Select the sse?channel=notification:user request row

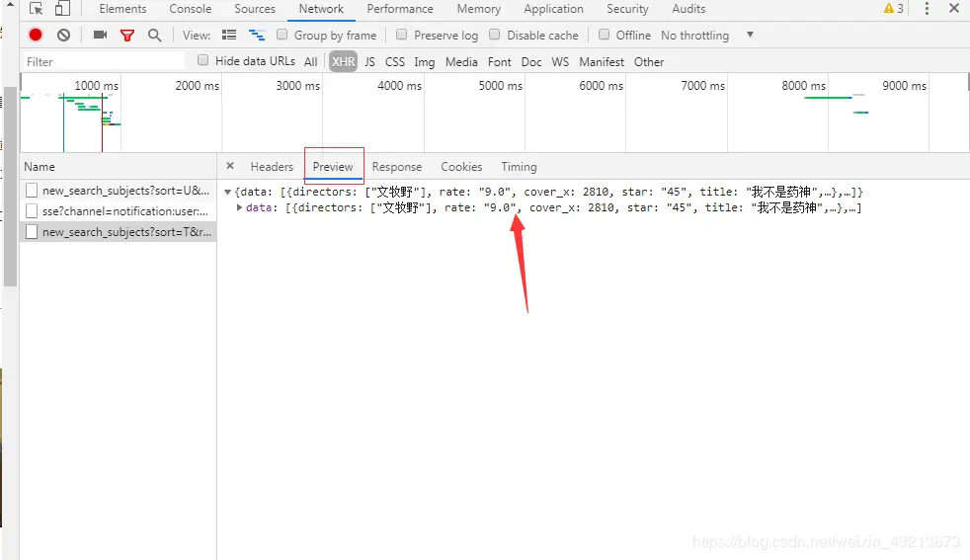tap(119, 211)
